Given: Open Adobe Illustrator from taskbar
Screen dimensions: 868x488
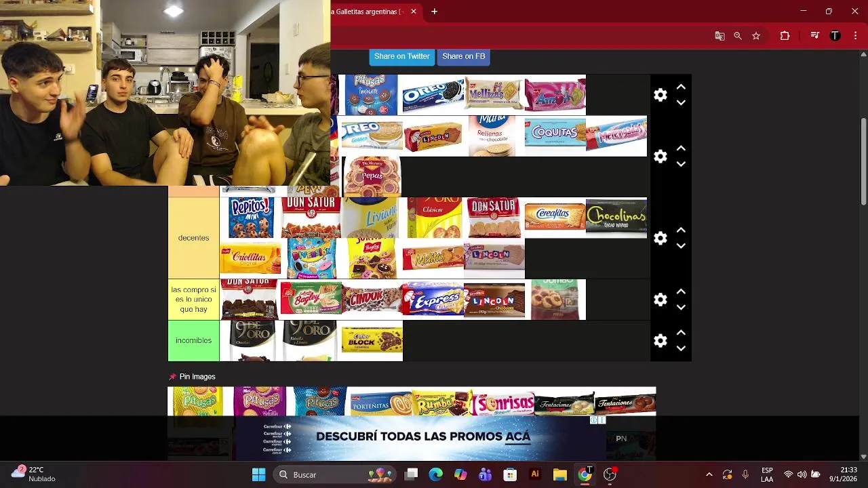Looking at the screenshot, I should (x=535, y=474).
